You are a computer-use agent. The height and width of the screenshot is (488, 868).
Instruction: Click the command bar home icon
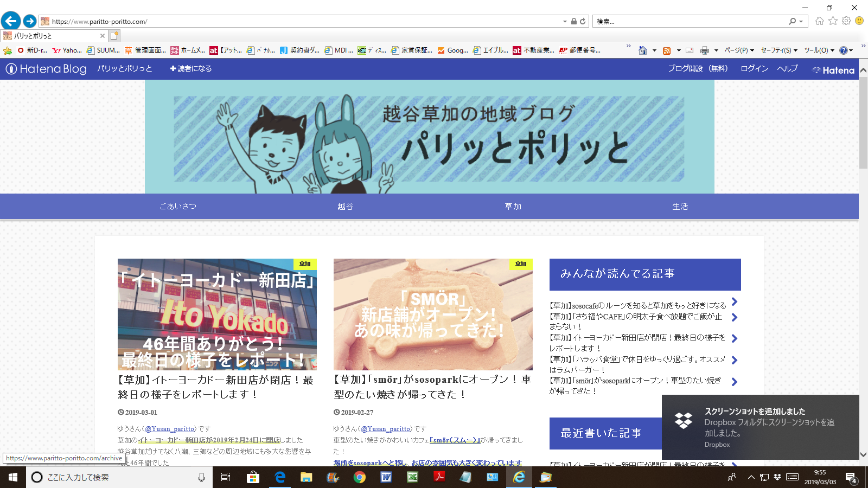pos(643,50)
